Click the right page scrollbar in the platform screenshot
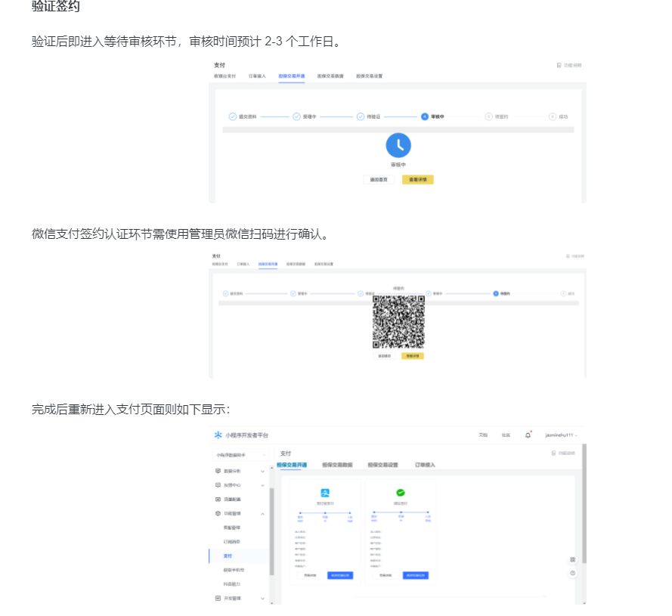Image resolution: width=672 pixels, height=616 pixels. click(584, 503)
